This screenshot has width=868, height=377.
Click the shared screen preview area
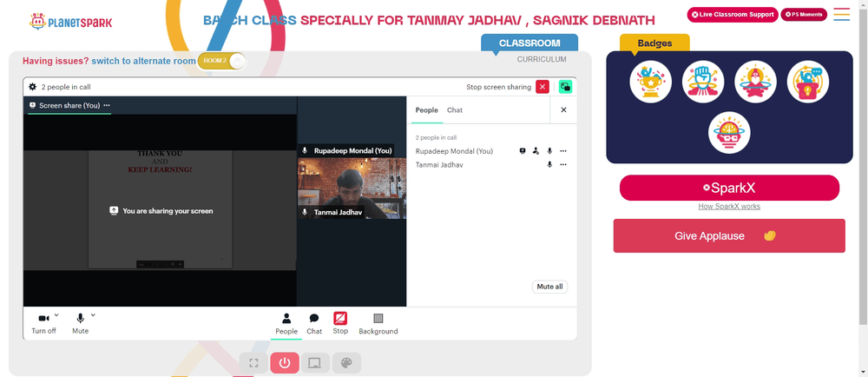(160, 210)
